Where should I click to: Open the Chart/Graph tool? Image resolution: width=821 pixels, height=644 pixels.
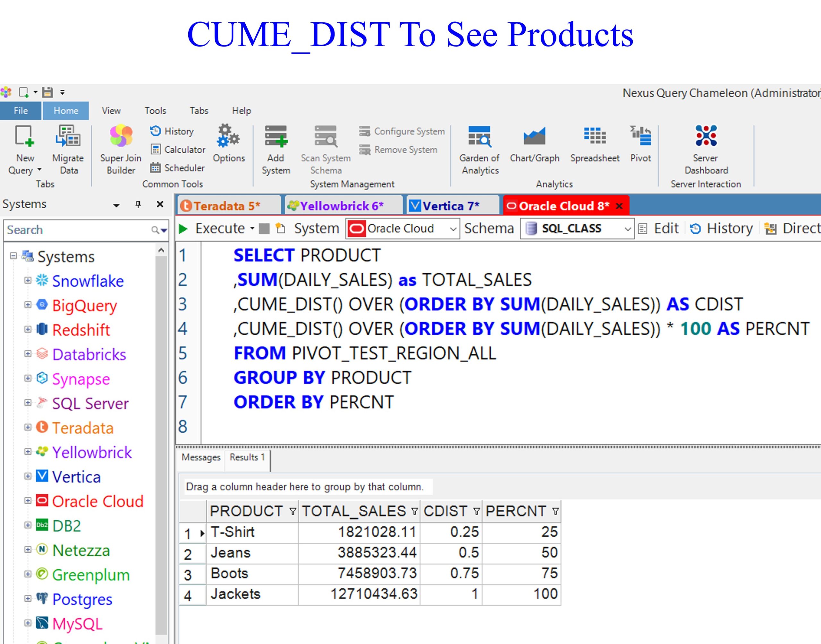[534, 136]
